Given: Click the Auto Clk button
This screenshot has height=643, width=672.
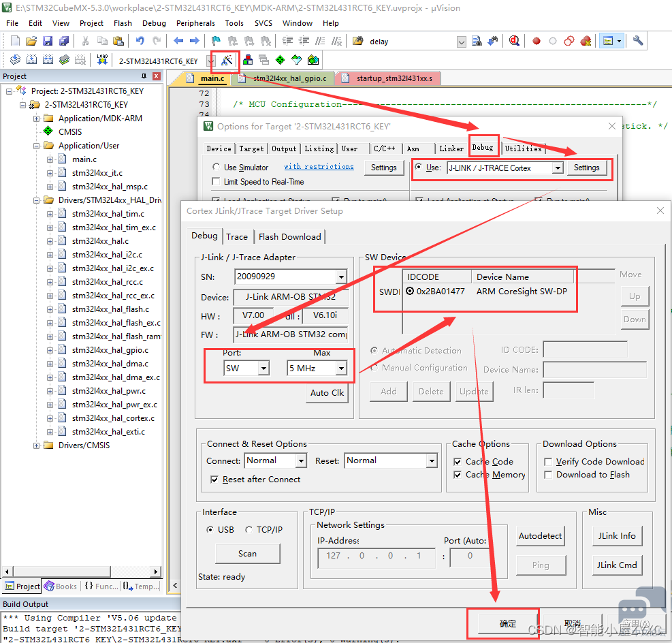Looking at the screenshot, I should pyautogui.click(x=327, y=392).
